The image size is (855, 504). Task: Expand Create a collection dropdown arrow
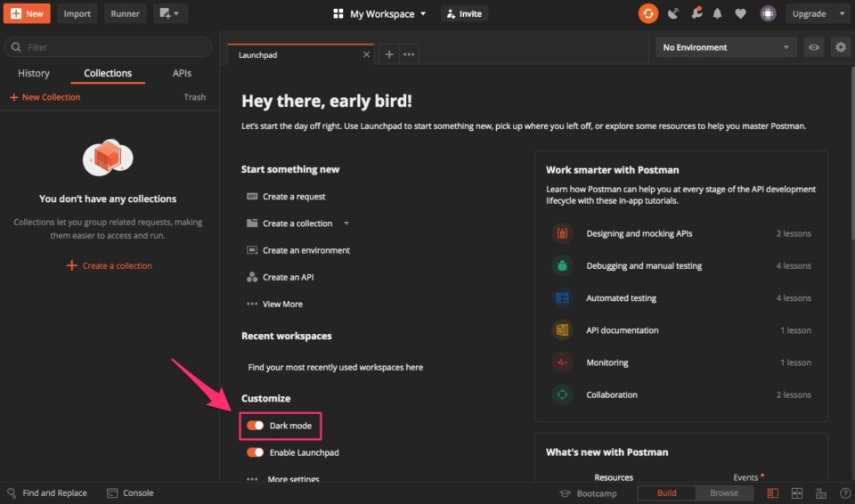click(x=346, y=224)
